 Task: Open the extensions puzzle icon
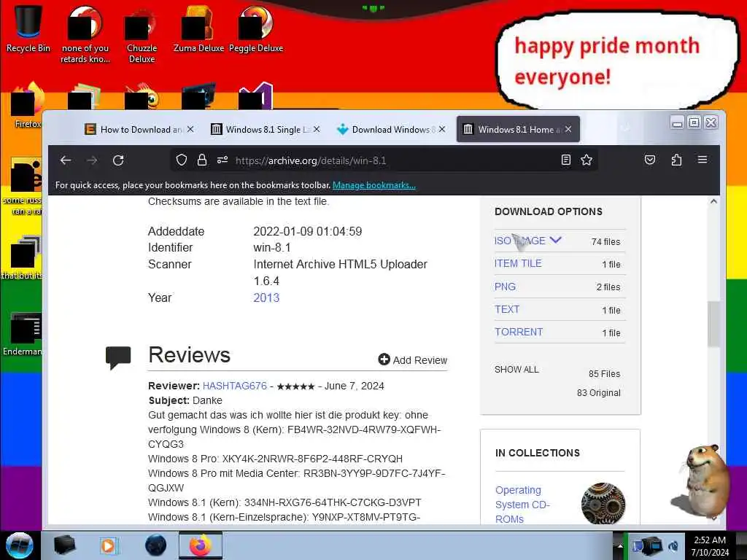tap(676, 160)
